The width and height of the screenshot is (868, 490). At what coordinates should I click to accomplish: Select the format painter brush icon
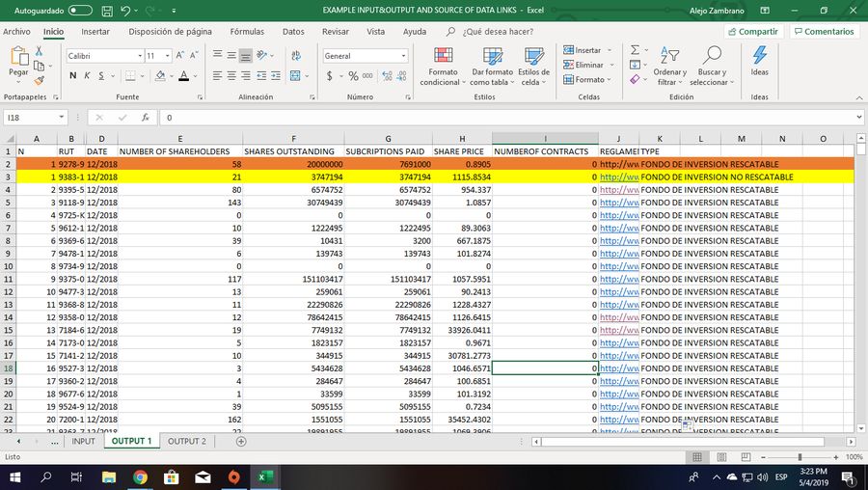(x=39, y=82)
